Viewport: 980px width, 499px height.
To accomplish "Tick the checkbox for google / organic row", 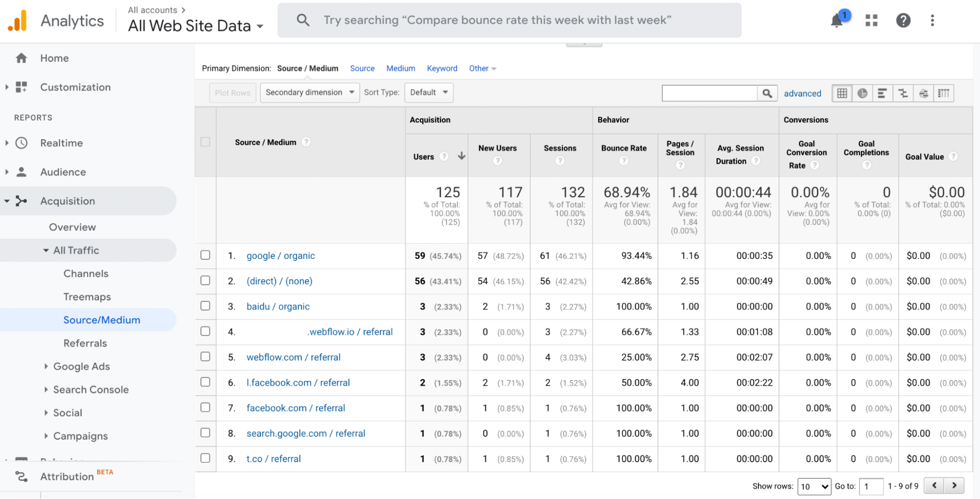I will (205, 255).
